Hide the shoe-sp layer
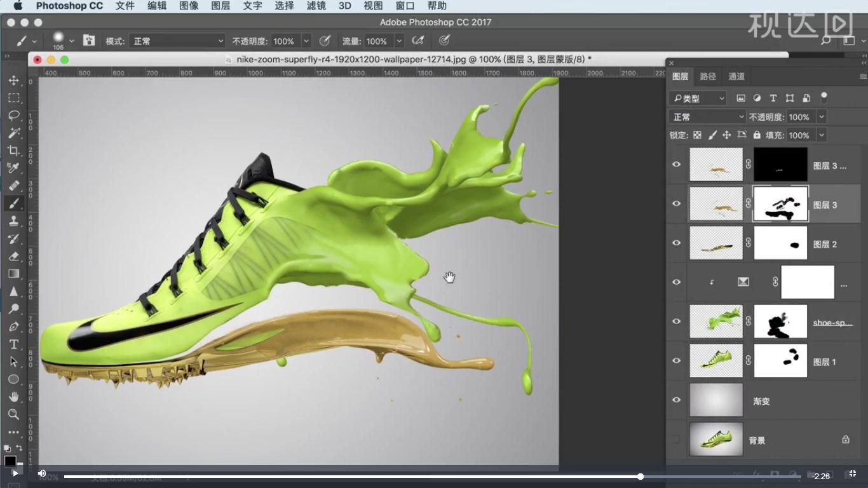Image resolution: width=868 pixels, height=488 pixels. click(x=676, y=321)
